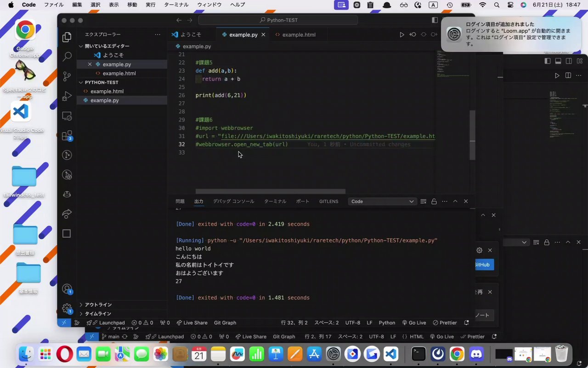Click the UTF-8 encoding selector in front window
The image size is (588, 368).
[x=353, y=323]
